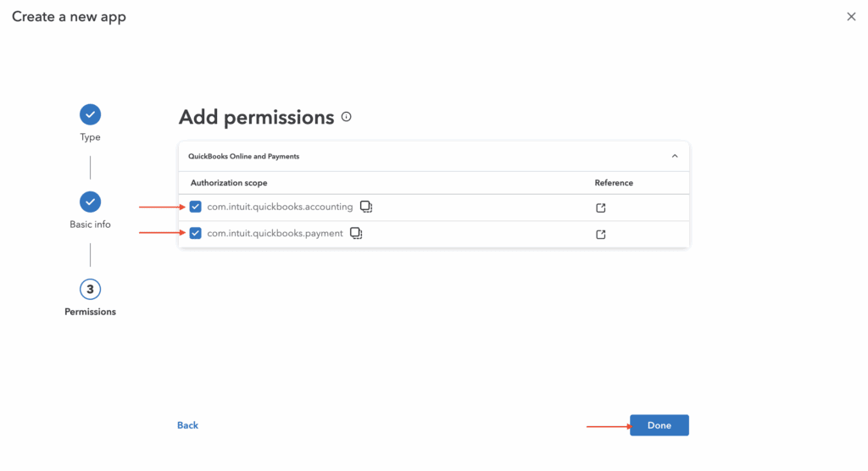Click the info icon beside Add permissions
This screenshot has height=471, width=868.
pos(347,117)
